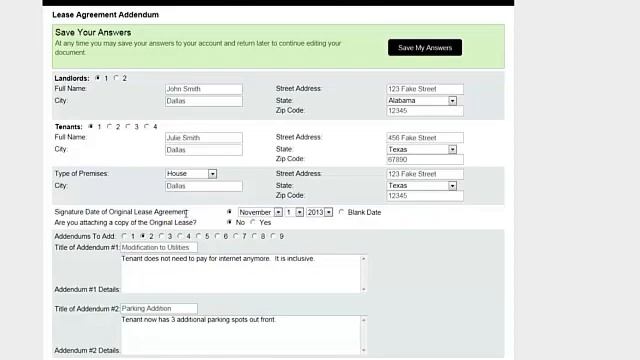This screenshot has height=360, width=640.
Task: Click the landlord Zip Code field
Action: coord(425,111)
